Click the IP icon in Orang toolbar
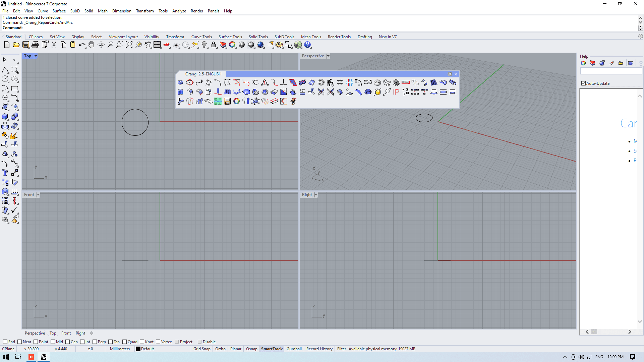Image resolution: width=644 pixels, height=362 pixels. coord(396,92)
